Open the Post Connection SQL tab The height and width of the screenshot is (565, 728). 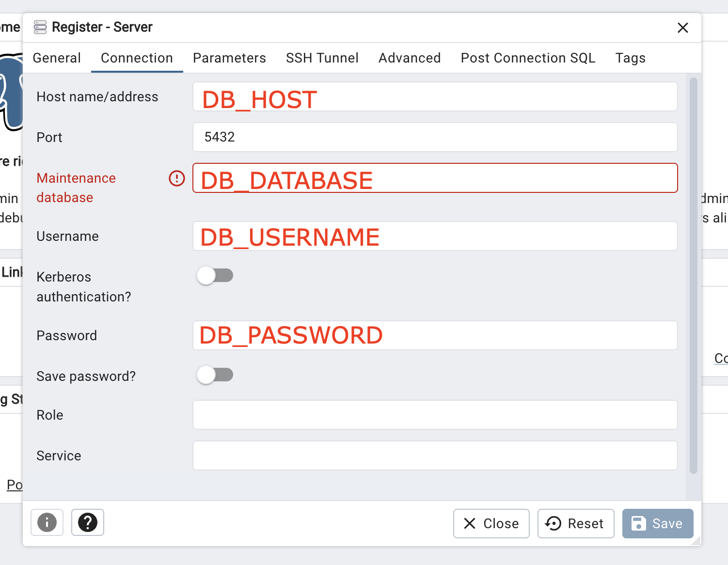(x=528, y=58)
